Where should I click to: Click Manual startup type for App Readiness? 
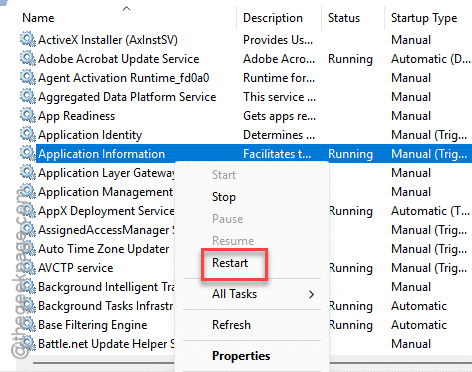pos(411,116)
